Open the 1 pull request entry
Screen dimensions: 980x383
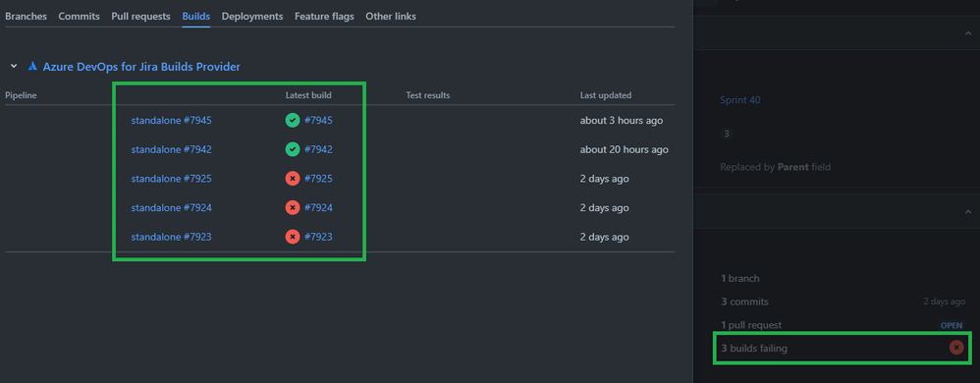coord(751,325)
